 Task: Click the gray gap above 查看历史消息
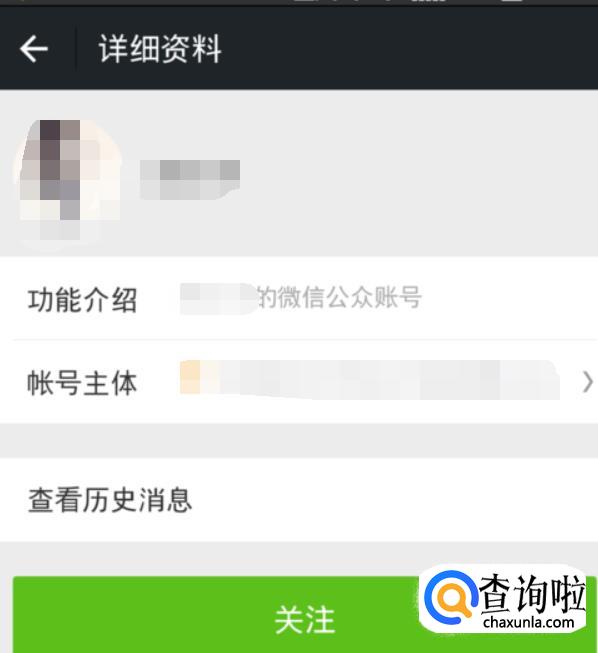click(299, 441)
